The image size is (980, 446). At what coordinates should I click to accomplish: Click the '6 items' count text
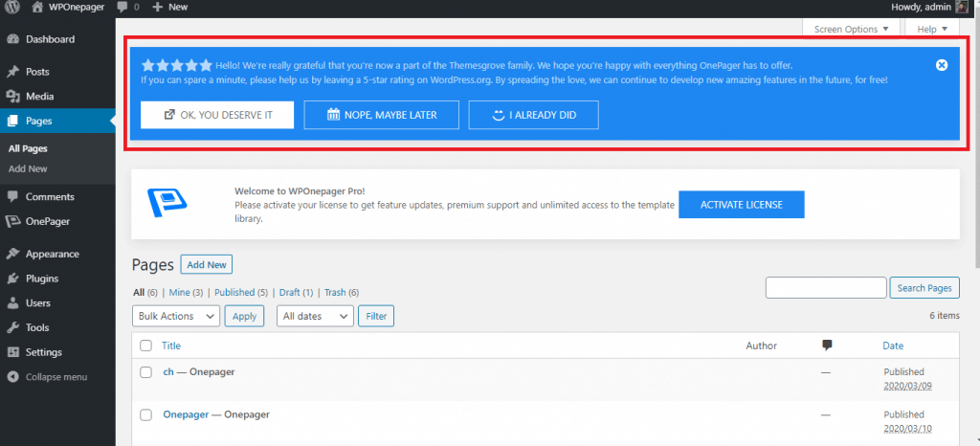[944, 316]
